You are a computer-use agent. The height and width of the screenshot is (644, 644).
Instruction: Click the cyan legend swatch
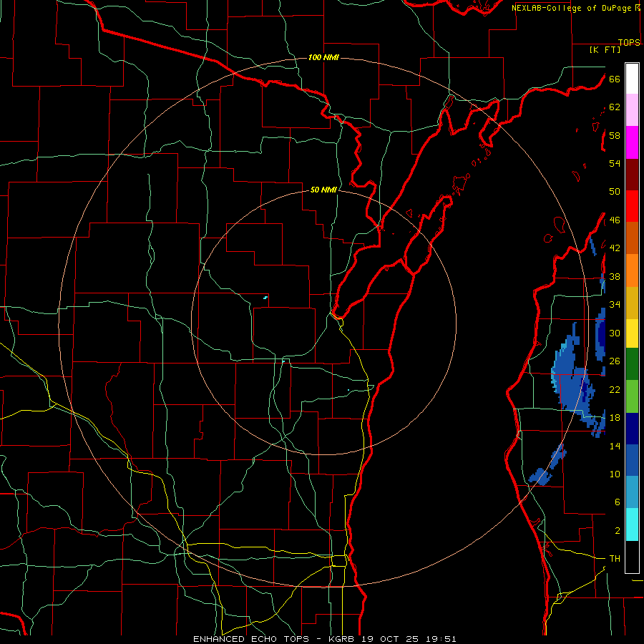point(632,525)
